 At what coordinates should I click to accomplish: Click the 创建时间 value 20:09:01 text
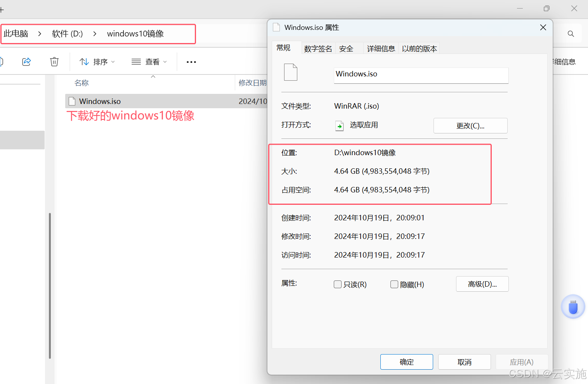(x=379, y=218)
